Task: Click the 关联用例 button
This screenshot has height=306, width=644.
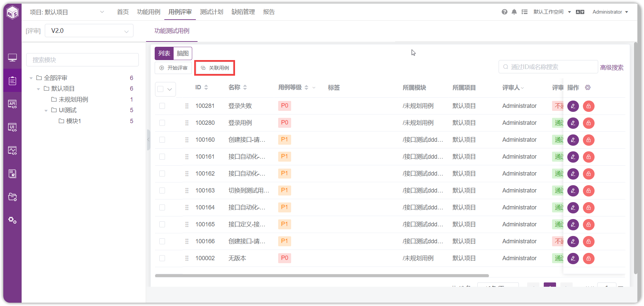Action: (215, 68)
